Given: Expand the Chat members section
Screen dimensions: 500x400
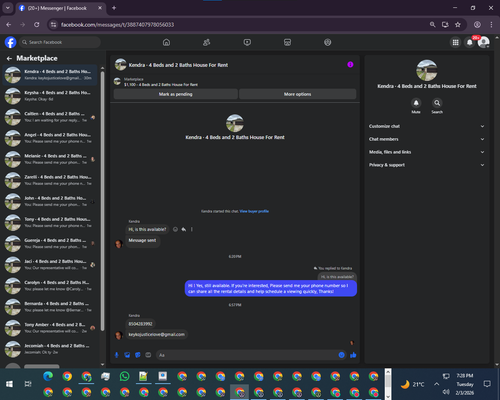Looking at the screenshot, I should point(427,139).
